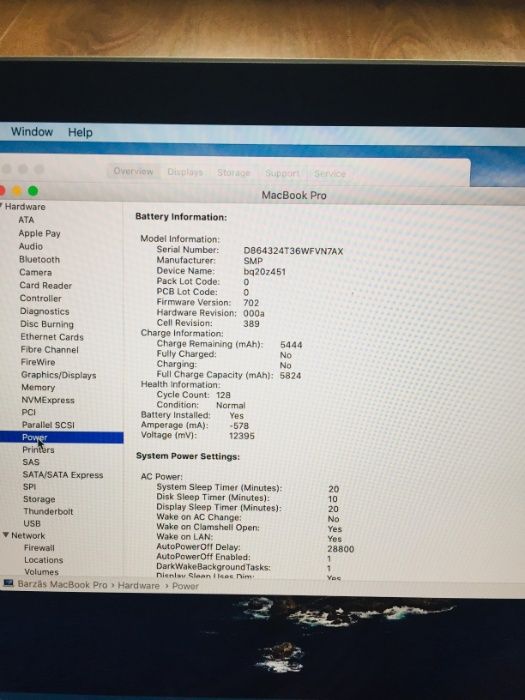Select Bluetooth in the sidebar
Image resolution: width=525 pixels, height=700 pixels.
coord(39,259)
